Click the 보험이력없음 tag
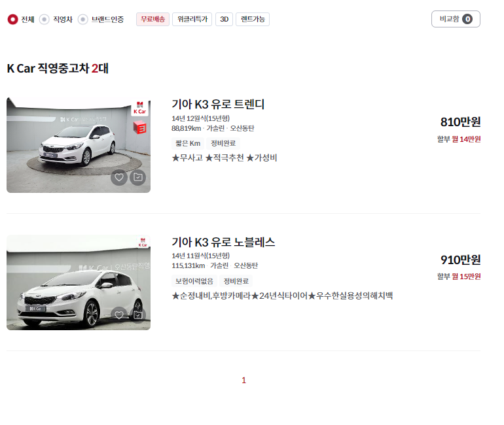Image resolution: width=504 pixels, height=425 pixels. tap(194, 281)
